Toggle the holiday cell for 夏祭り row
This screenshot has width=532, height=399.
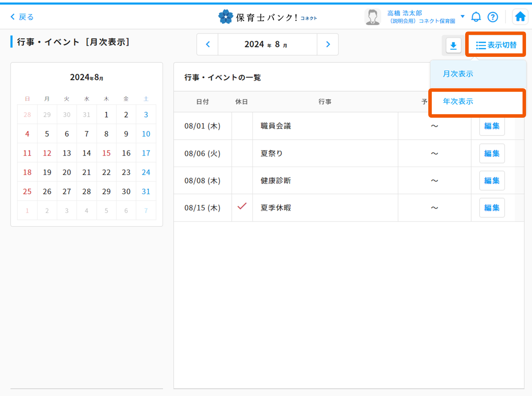[x=242, y=154]
